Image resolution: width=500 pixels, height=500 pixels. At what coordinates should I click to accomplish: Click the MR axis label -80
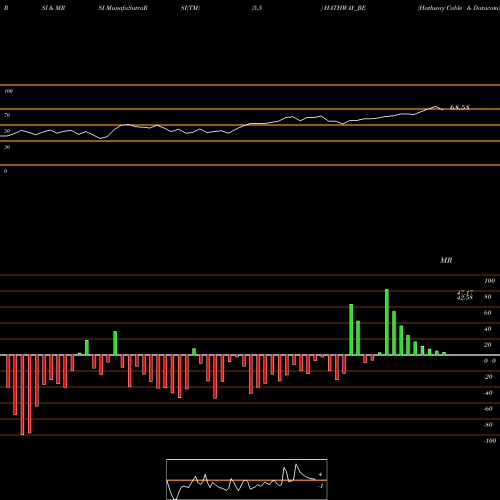coord(488,425)
